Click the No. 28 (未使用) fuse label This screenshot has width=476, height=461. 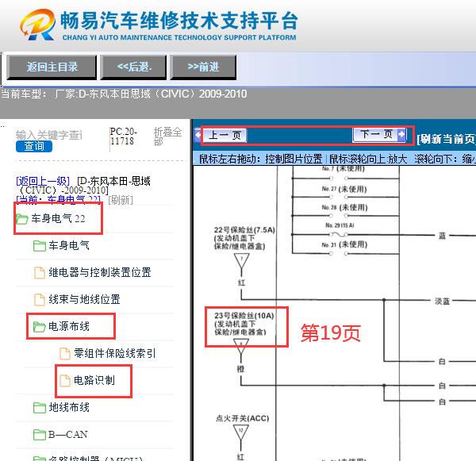[344, 207]
